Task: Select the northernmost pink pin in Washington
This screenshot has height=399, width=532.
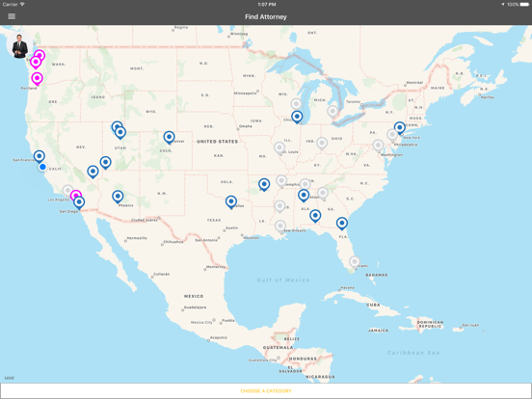Action: 40,55
